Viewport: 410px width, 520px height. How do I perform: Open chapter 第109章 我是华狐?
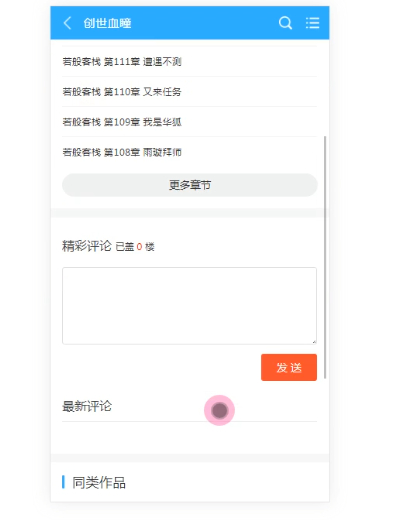122,122
